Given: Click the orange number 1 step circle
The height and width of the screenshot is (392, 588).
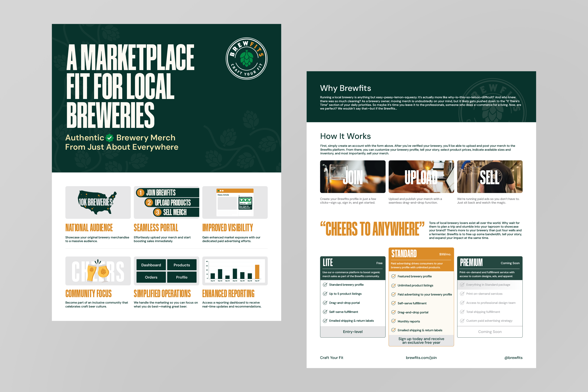Looking at the screenshot, I should click(140, 193).
